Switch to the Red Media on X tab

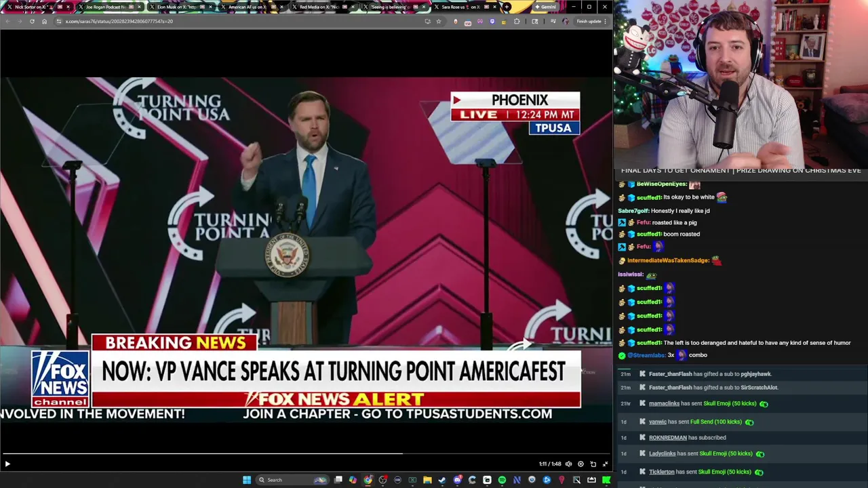pyautogui.click(x=322, y=7)
